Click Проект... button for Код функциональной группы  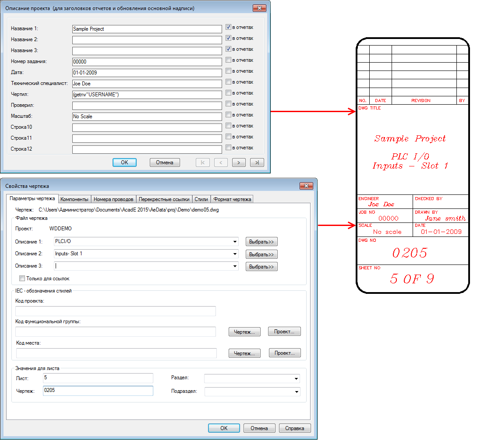[284, 332]
